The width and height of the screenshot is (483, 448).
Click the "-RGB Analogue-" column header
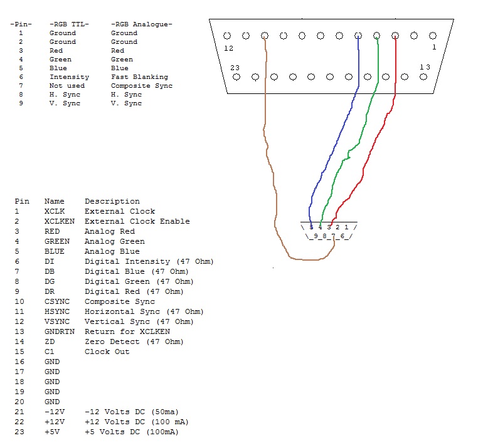141,24
